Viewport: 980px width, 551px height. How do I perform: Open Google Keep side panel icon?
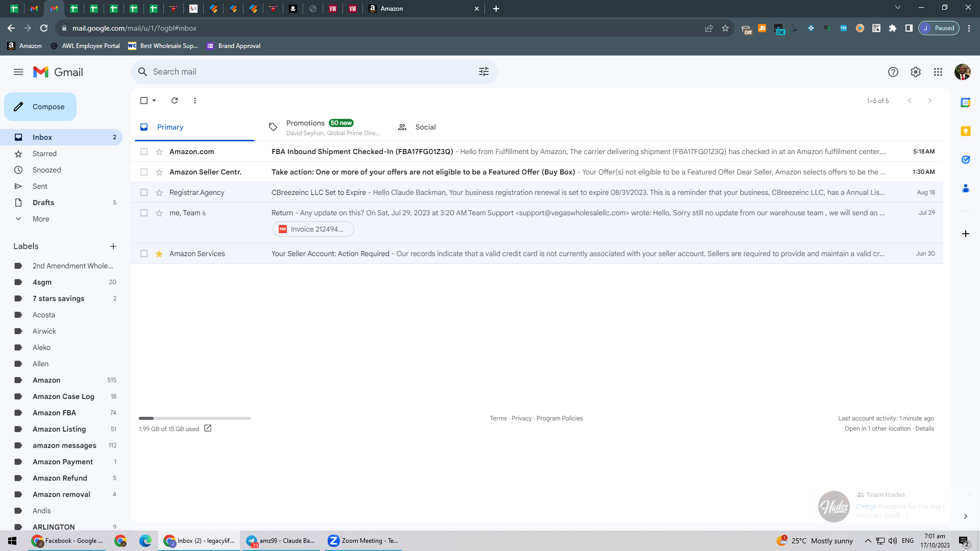[x=966, y=131]
